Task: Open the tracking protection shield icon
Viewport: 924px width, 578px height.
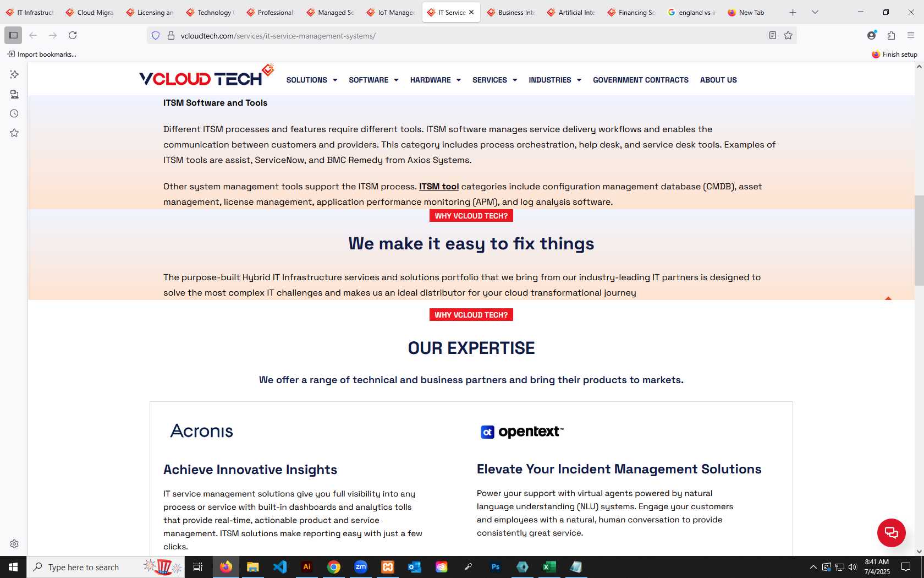Action: click(x=156, y=35)
